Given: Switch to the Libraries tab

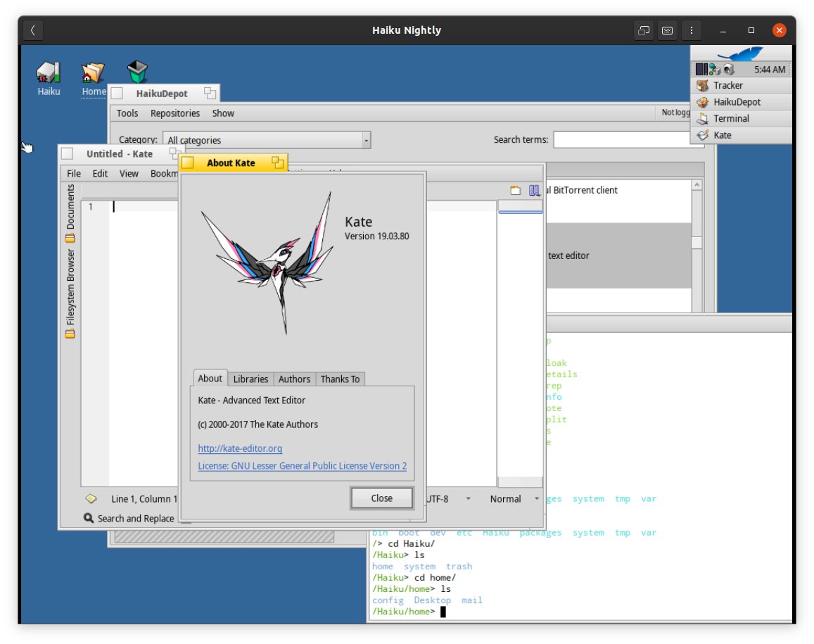Looking at the screenshot, I should 250,379.
